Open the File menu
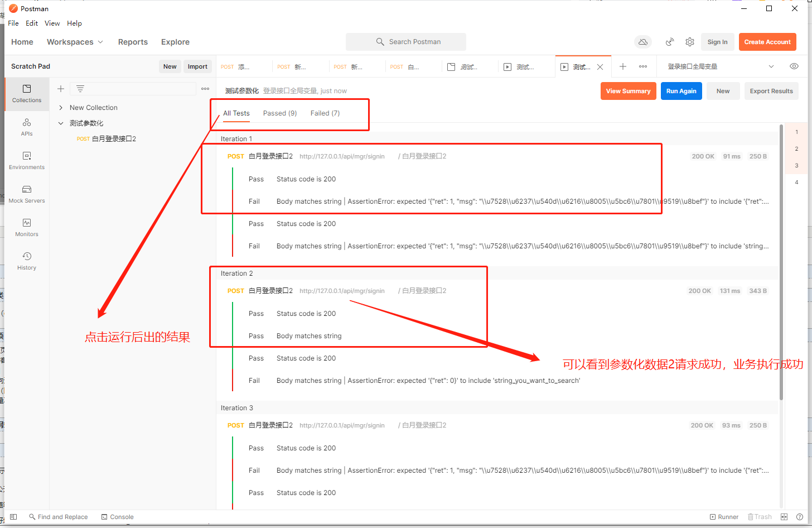This screenshot has width=812, height=528. point(13,23)
